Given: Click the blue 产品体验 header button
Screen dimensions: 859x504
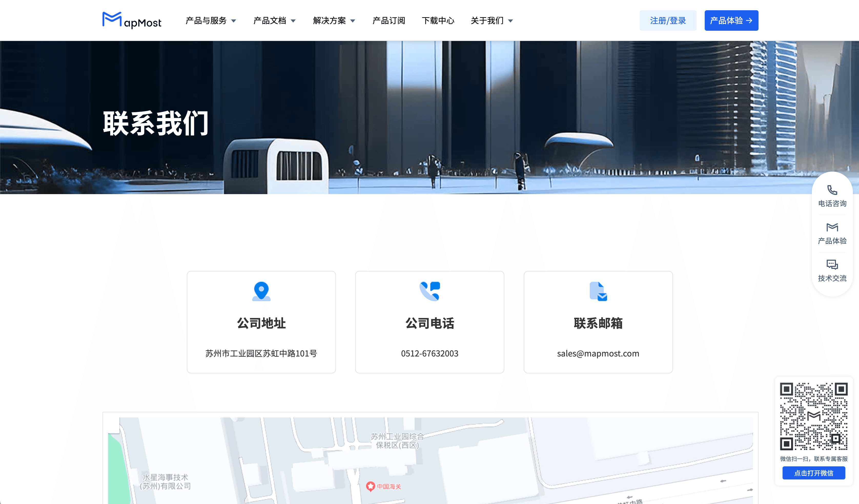Looking at the screenshot, I should (x=731, y=21).
